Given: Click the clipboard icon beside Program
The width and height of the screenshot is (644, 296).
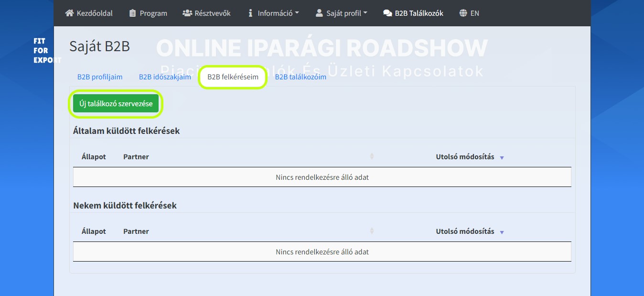Looking at the screenshot, I should click(x=133, y=13).
